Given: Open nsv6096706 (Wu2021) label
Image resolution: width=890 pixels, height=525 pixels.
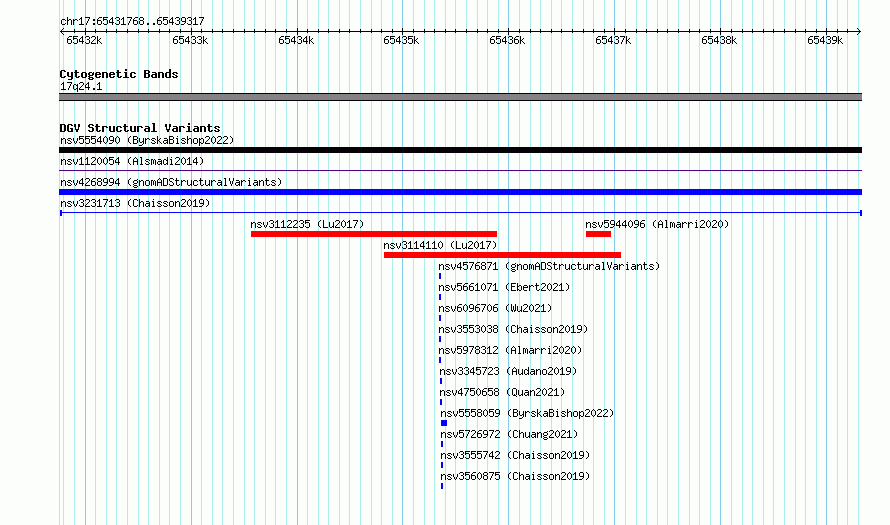Looking at the screenshot, I should (x=495, y=308).
